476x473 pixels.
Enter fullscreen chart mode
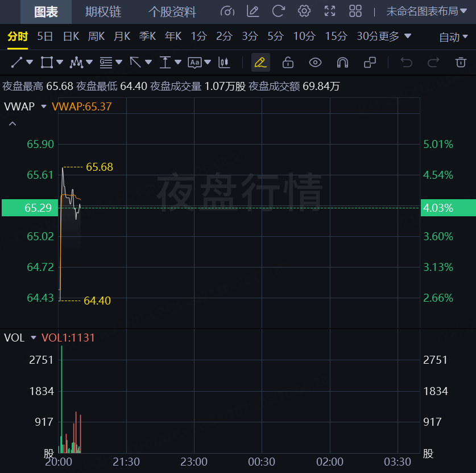point(330,11)
